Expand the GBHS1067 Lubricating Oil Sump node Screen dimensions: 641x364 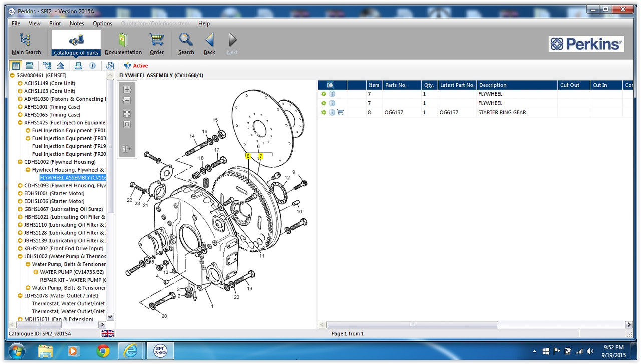(20, 209)
